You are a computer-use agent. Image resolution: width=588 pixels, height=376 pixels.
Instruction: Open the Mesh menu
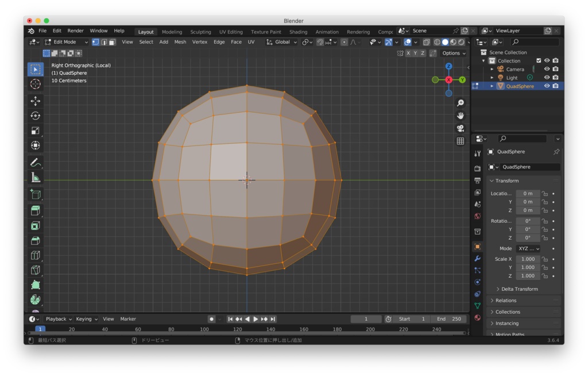pos(181,41)
